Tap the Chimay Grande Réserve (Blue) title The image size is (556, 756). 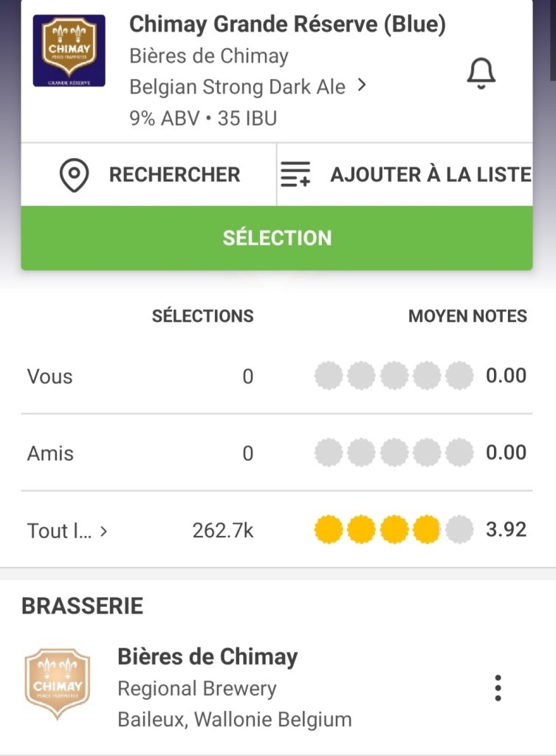point(287,24)
